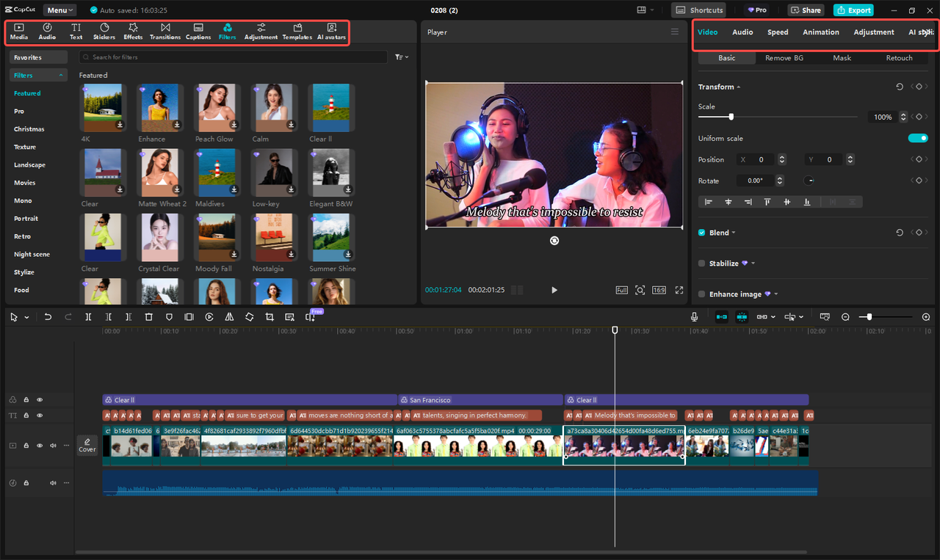Hide the main video track with its eye icon

pyautogui.click(x=39, y=446)
